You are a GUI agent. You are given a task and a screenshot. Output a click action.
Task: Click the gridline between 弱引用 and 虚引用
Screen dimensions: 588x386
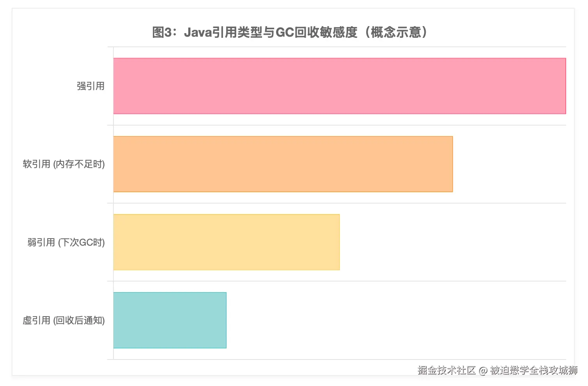point(339,281)
